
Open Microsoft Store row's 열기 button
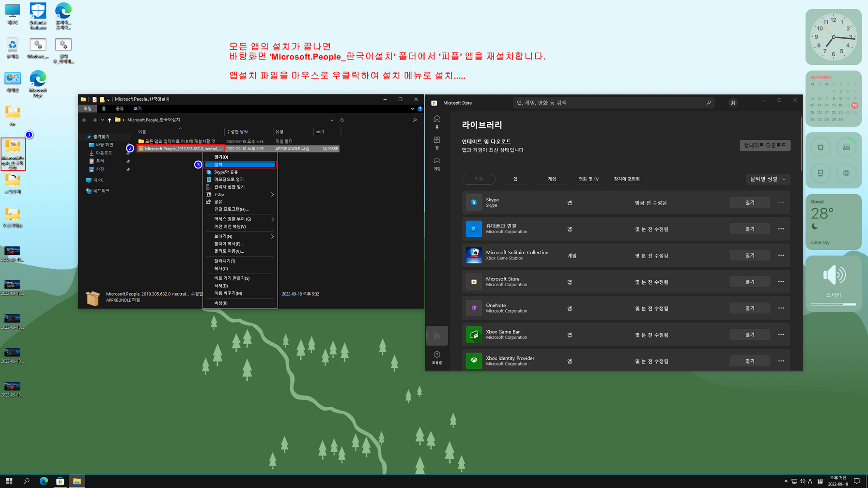tap(750, 282)
